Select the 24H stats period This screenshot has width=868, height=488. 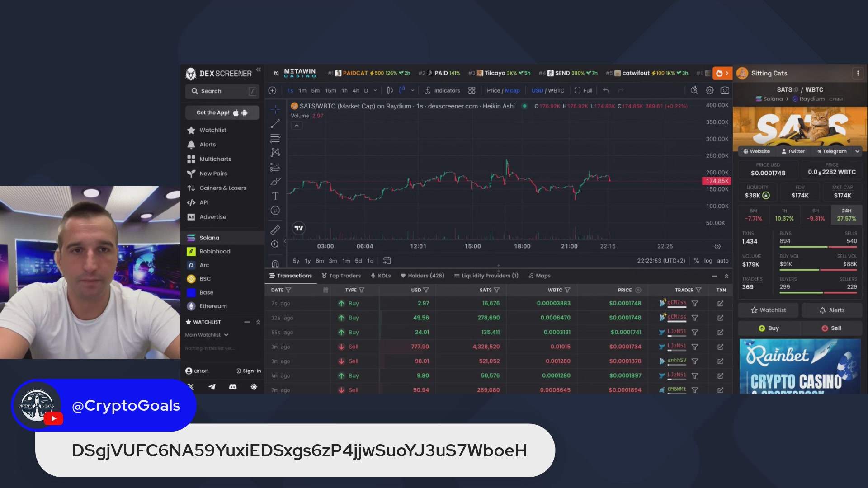(x=846, y=215)
